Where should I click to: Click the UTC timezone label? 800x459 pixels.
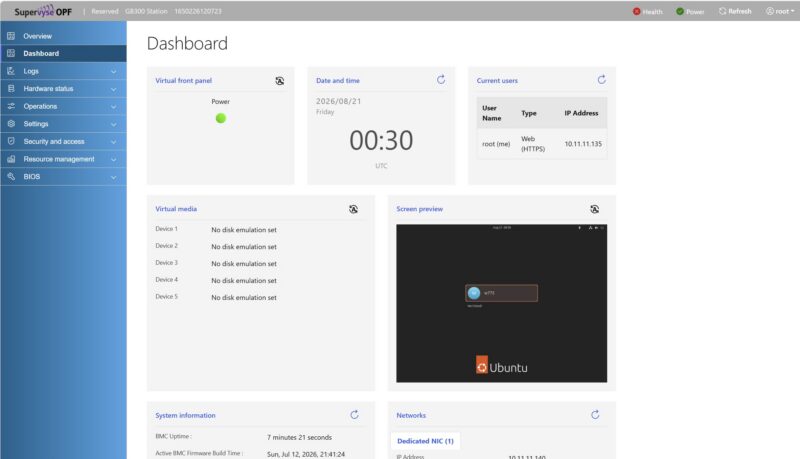click(381, 166)
